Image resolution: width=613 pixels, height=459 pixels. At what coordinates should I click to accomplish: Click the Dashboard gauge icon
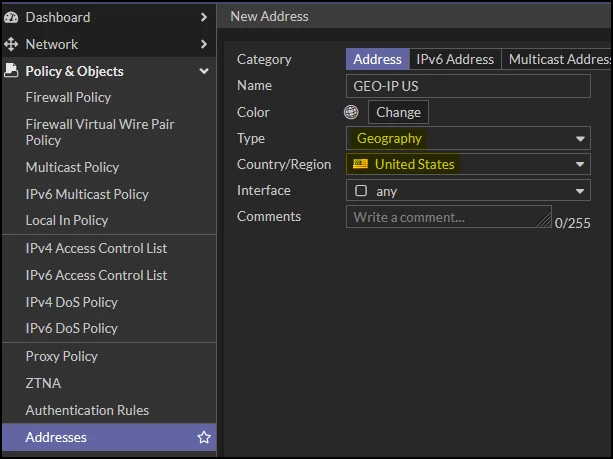pyautogui.click(x=11, y=17)
